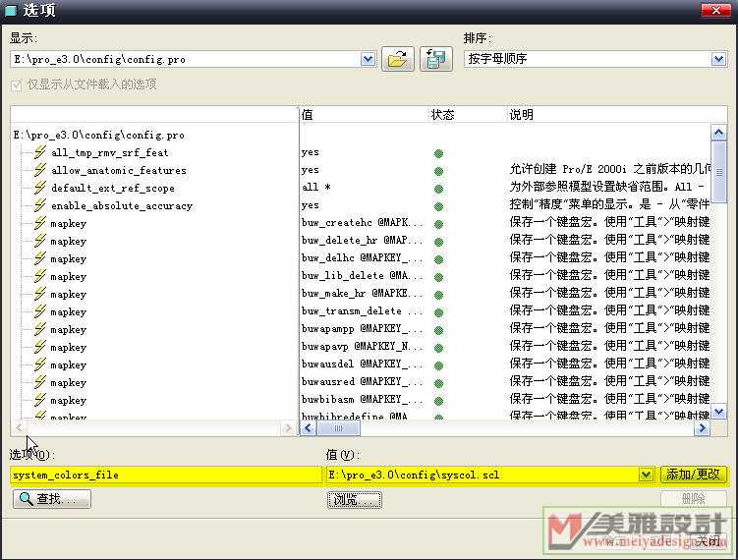Open the display file path dropdown
Viewport: 738px width, 560px height.
[369, 59]
